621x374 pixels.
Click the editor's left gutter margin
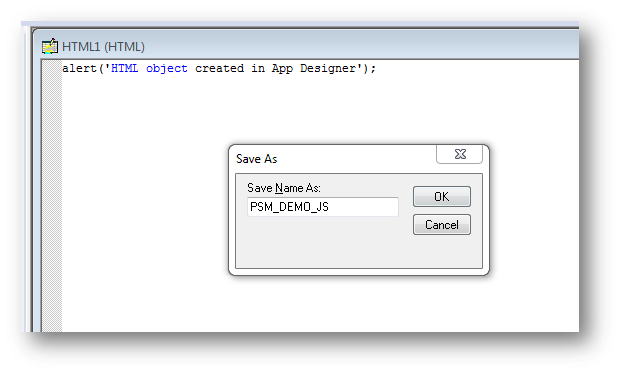tap(52, 196)
